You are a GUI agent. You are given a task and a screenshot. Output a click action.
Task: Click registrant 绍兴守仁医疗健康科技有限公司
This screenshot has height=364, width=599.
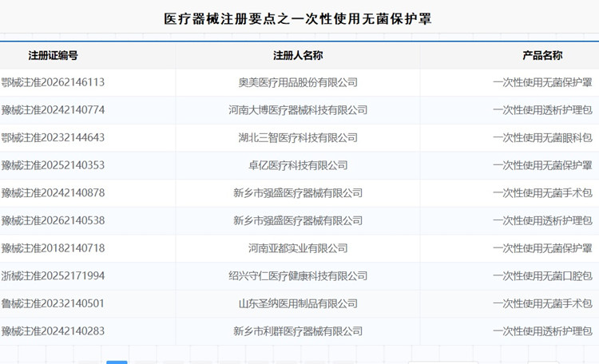(x=298, y=275)
